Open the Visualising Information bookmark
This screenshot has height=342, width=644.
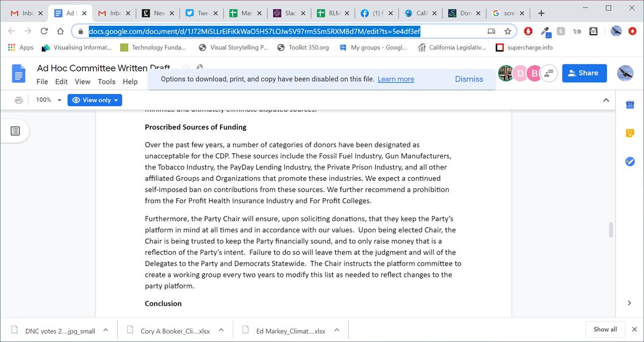pyautogui.click(x=76, y=47)
